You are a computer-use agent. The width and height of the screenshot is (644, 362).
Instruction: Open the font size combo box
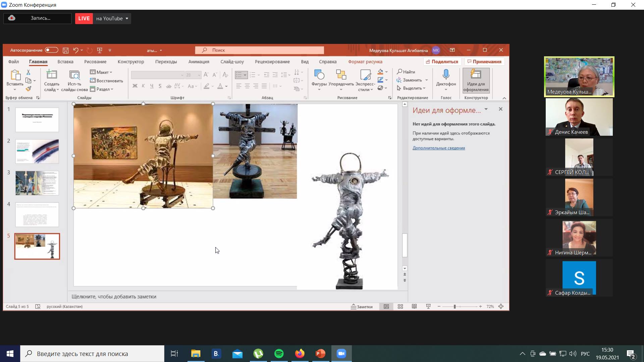click(193, 75)
